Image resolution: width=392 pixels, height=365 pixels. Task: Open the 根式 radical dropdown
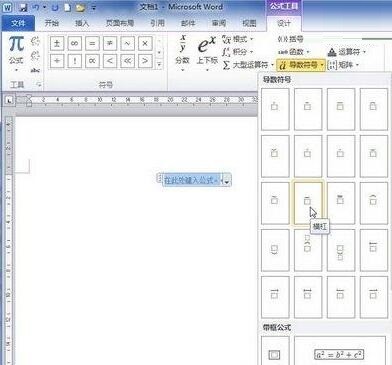point(237,39)
